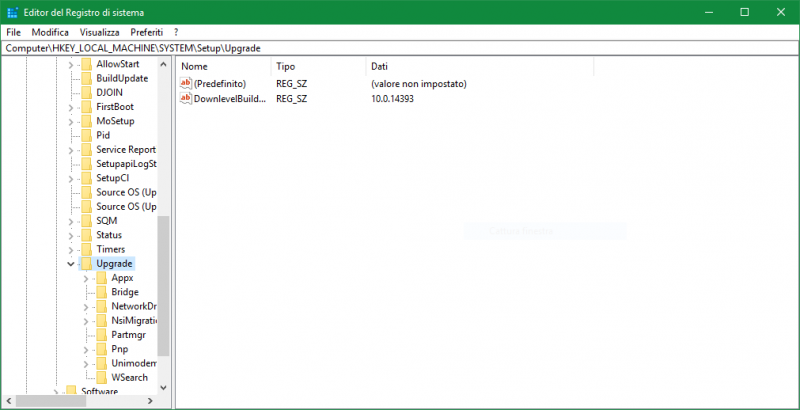Click the Registry Editor title bar icon
Viewport: 800px width, 410px height.
point(13,12)
